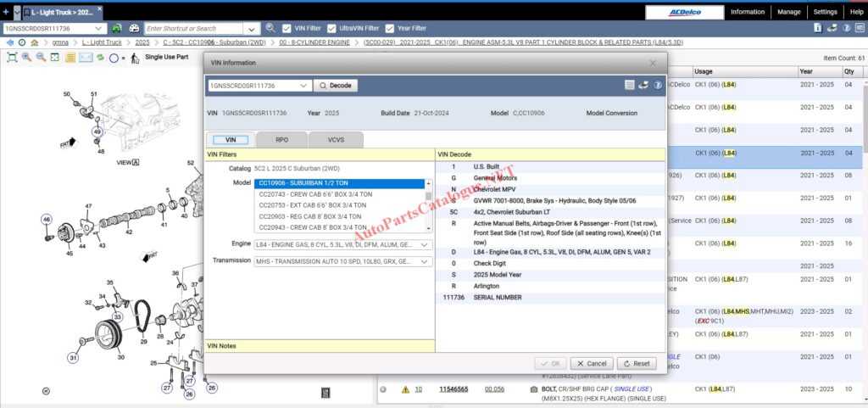The height and width of the screenshot is (408, 868).
Task: Select CC20903 - REG CAB 8' BOX model
Action: [x=339, y=216]
